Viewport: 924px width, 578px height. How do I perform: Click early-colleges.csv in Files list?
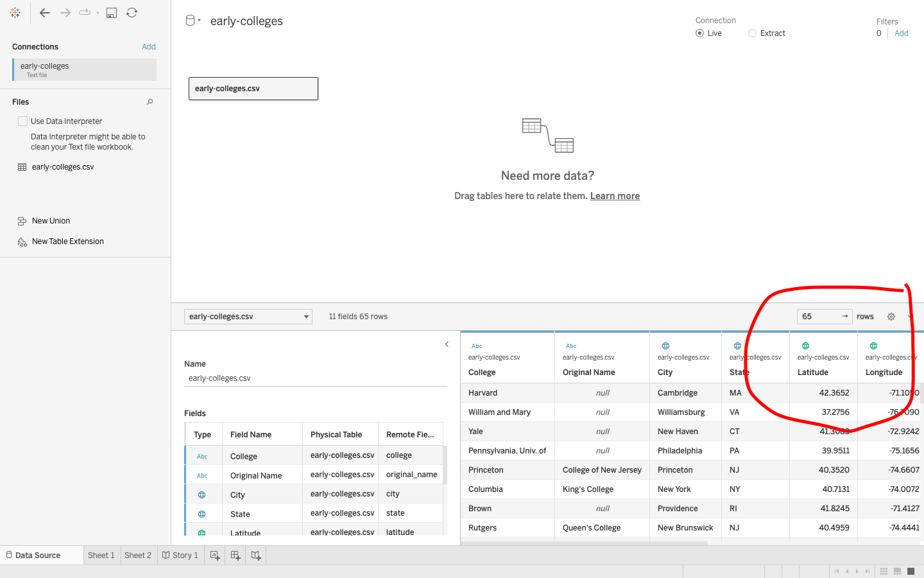coord(63,167)
